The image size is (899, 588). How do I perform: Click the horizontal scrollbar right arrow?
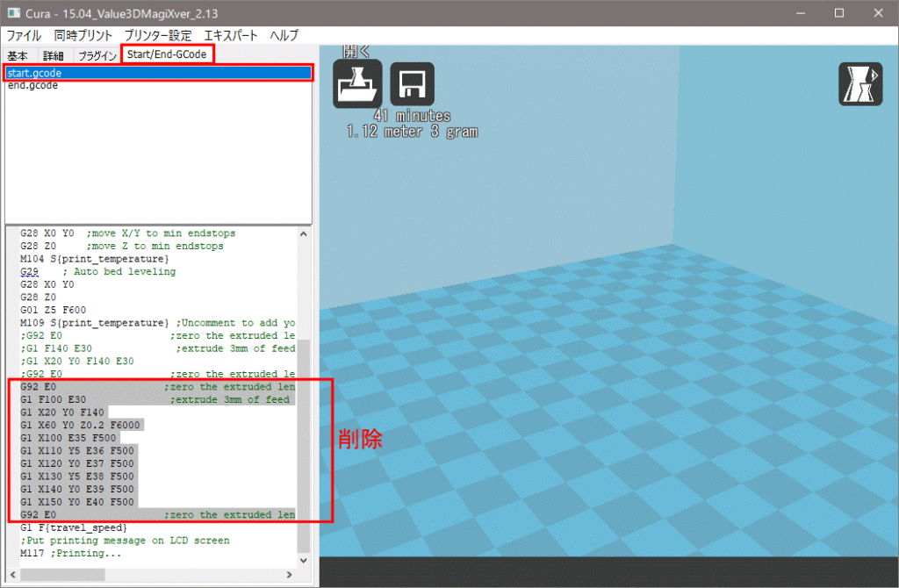point(289,574)
